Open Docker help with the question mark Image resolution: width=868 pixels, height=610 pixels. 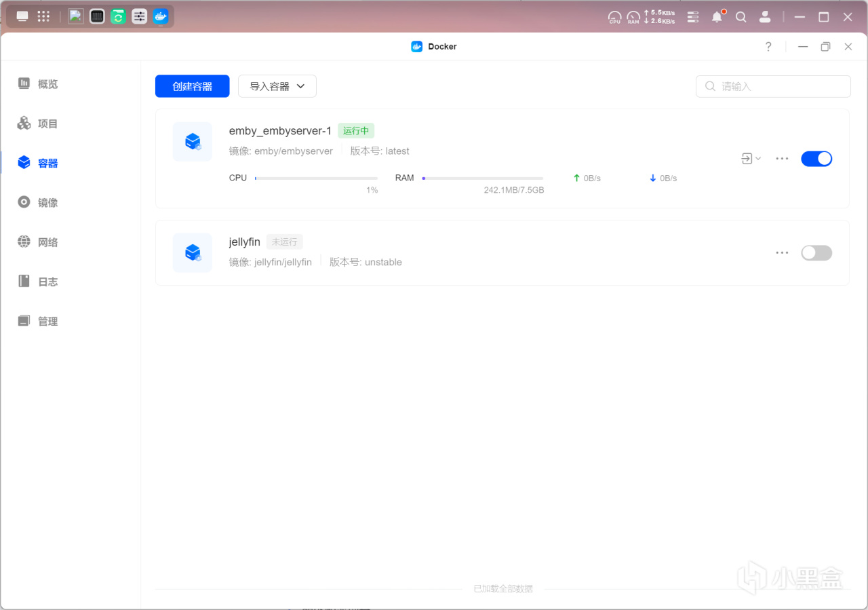coord(768,47)
